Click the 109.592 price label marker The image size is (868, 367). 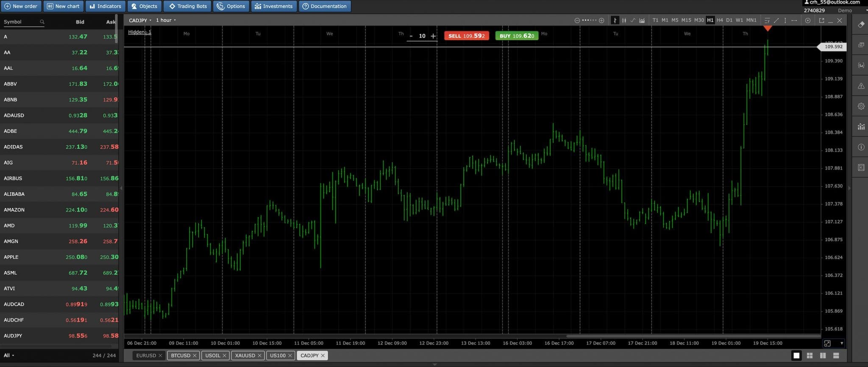pos(832,47)
